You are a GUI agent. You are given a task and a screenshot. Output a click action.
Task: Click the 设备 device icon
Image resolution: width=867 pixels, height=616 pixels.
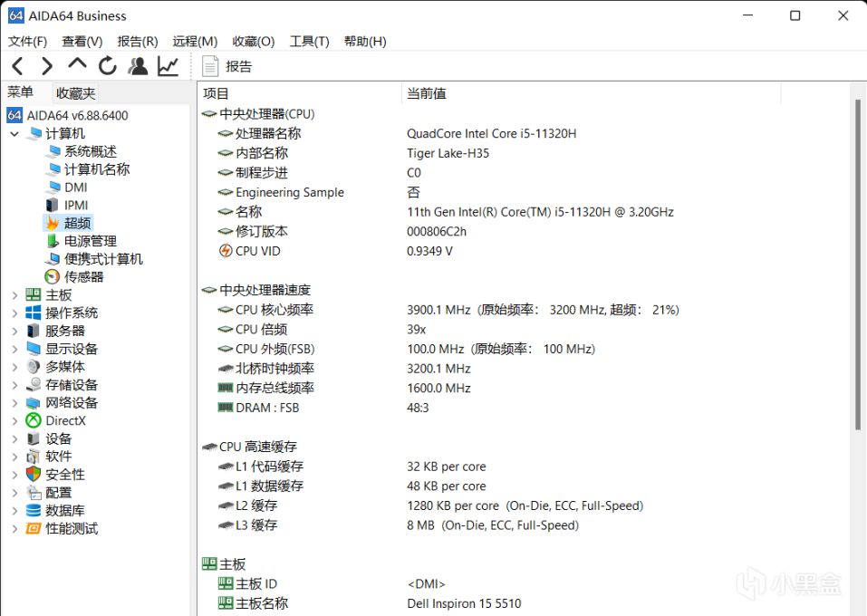pyautogui.click(x=34, y=438)
